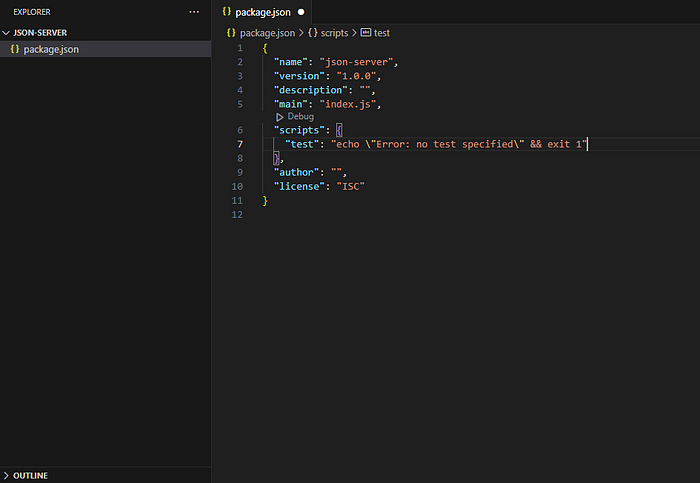700x483 pixels.
Task: Click JSON file icon beside package.json in explorer
Action: (x=15, y=49)
